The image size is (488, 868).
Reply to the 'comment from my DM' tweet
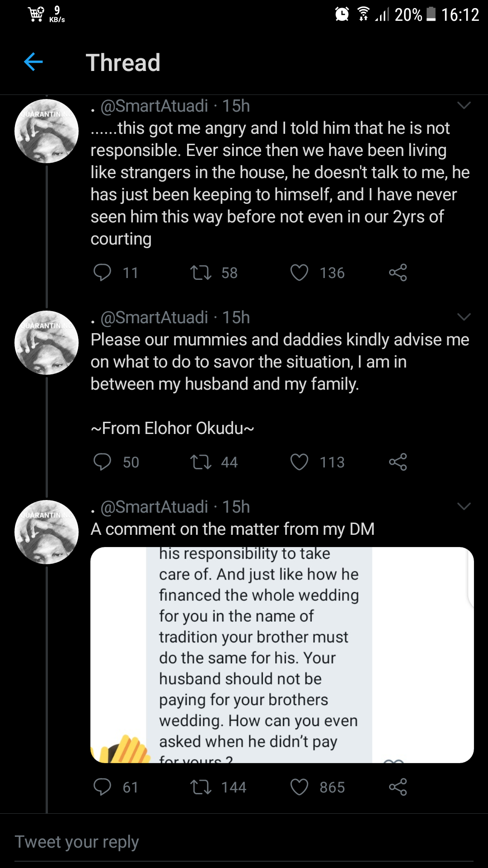tap(102, 787)
